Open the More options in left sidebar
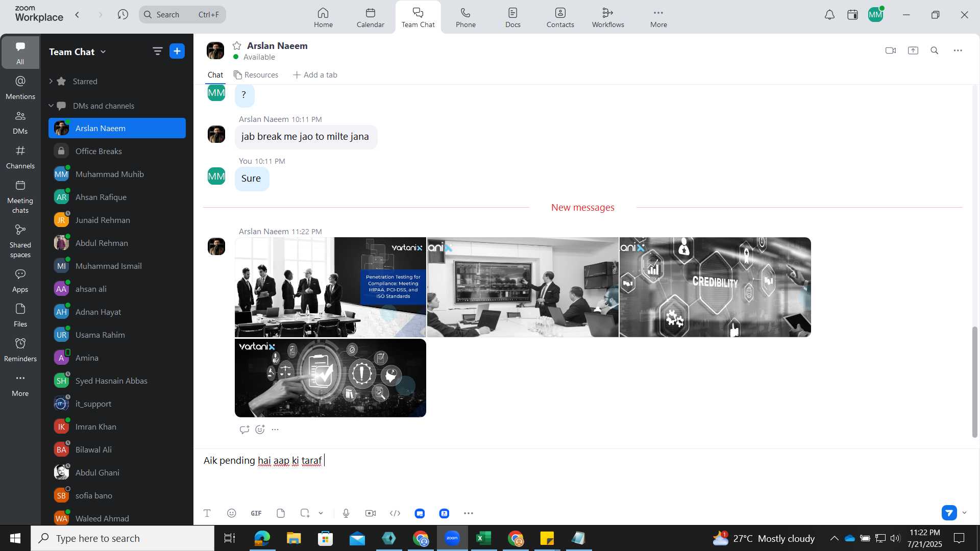This screenshot has height=551, width=980. pyautogui.click(x=20, y=385)
